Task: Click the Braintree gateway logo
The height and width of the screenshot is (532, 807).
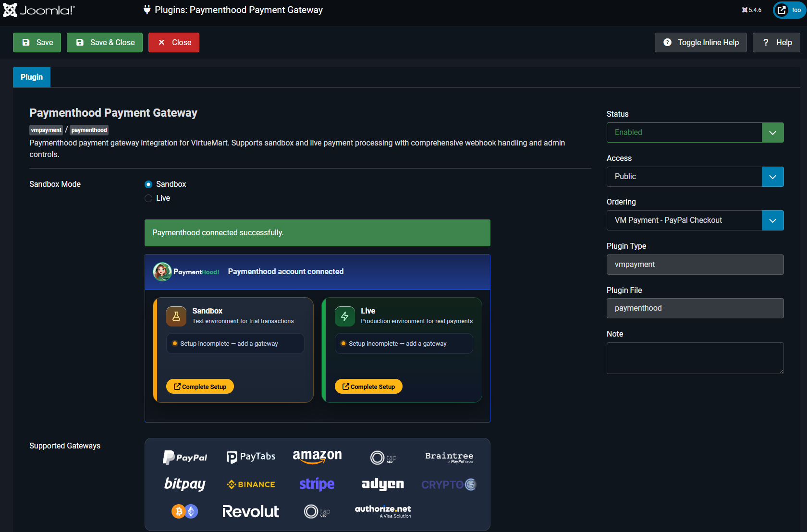Action: [x=449, y=457]
